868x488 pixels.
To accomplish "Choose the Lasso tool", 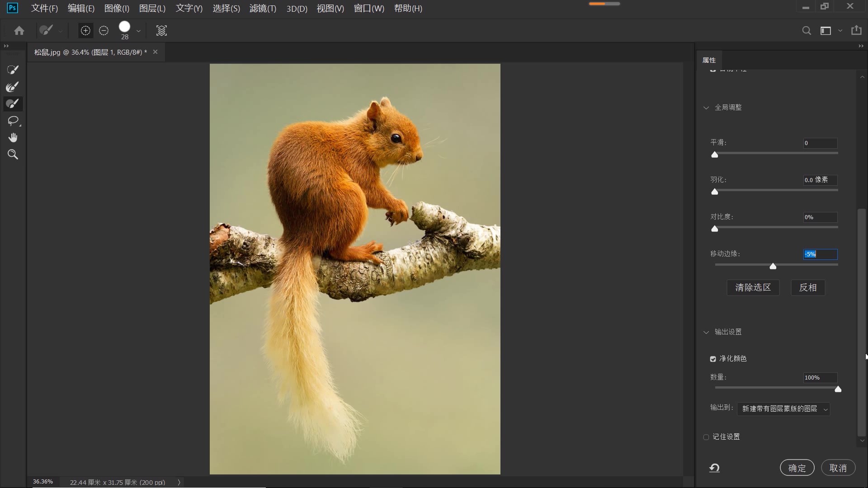I will point(13,121).
